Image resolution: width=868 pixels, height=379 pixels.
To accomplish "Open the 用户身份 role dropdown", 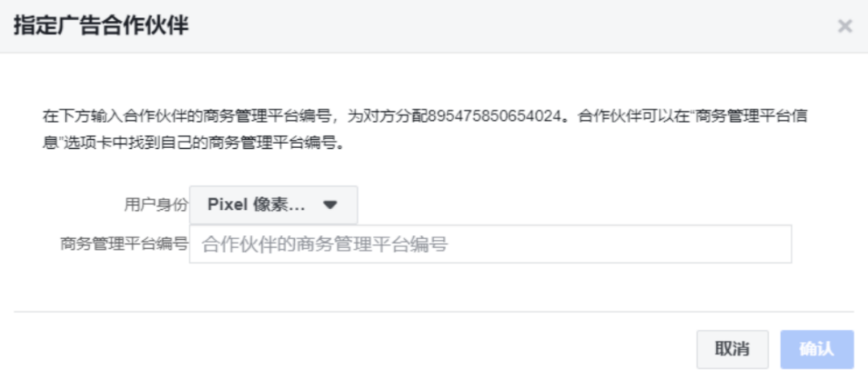I will 273,205.
